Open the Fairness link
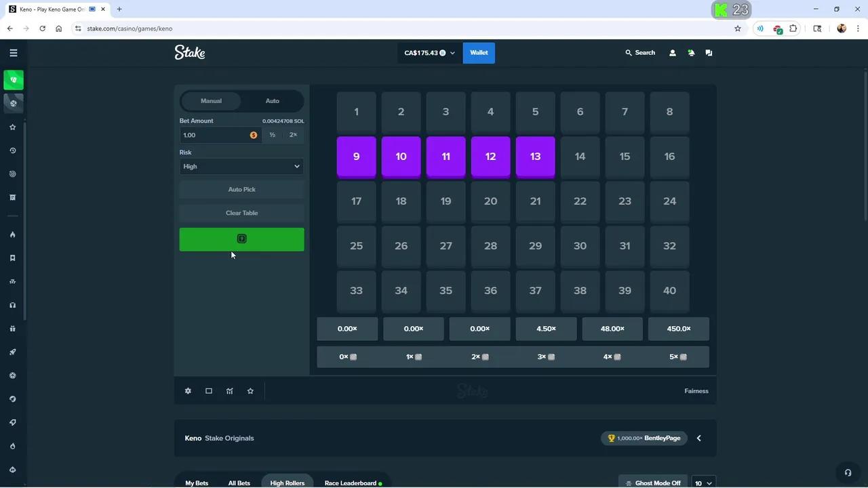Image resolution: width=868 pixels, height=488 pixels. 696,391
